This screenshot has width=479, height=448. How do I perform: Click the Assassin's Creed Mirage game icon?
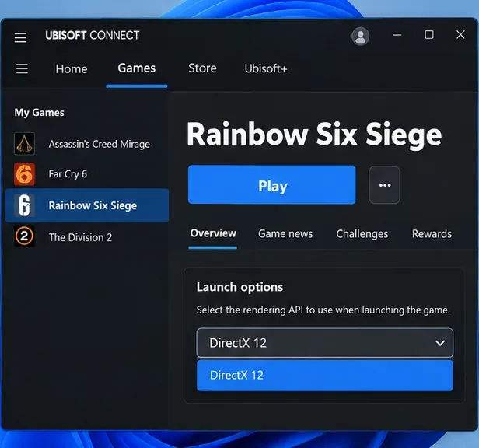pyautogui.click(x=24, y=144)
